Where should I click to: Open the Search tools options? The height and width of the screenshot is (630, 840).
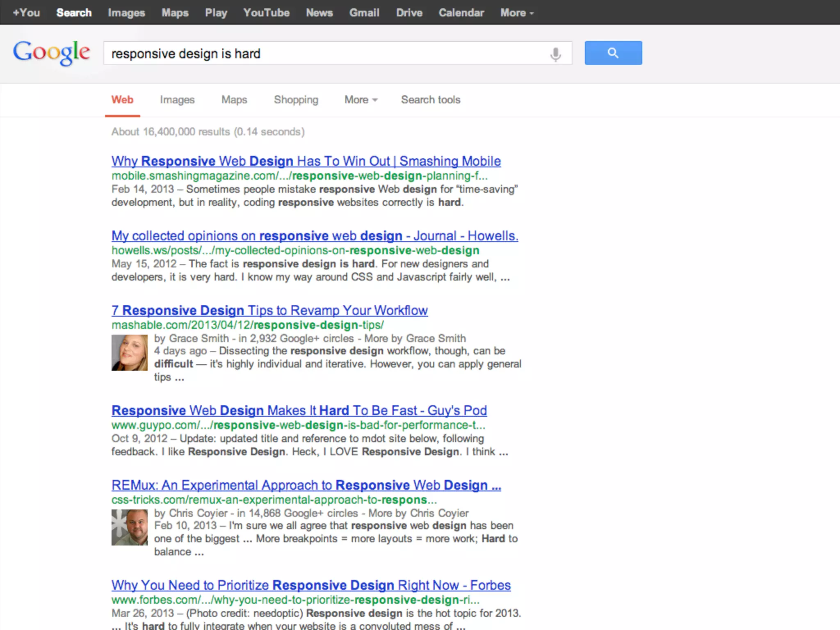tap(430, 100)
